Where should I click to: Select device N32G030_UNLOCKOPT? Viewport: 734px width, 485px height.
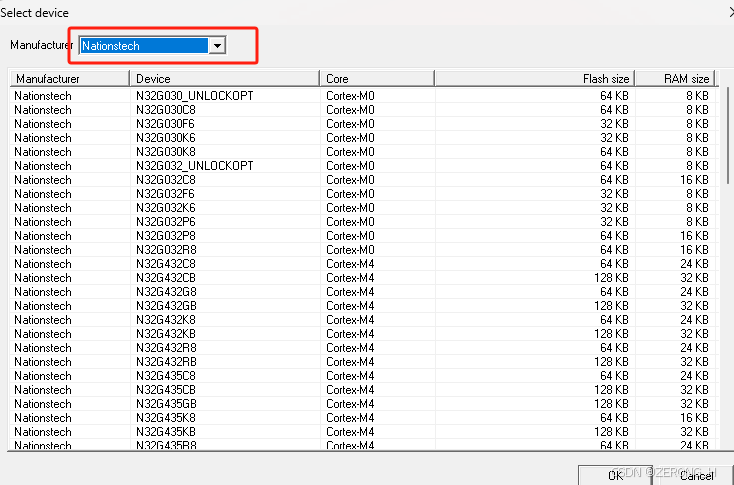point(195,96)
